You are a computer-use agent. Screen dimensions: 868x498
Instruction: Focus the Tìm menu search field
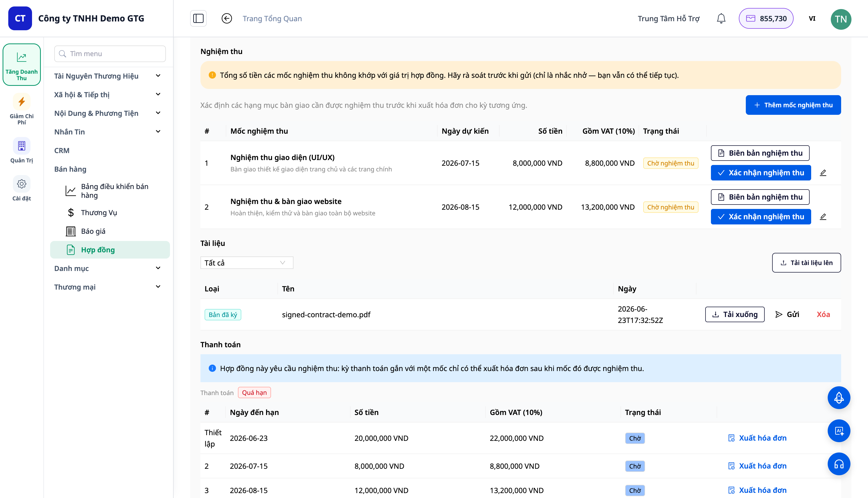tap(110, 54)
